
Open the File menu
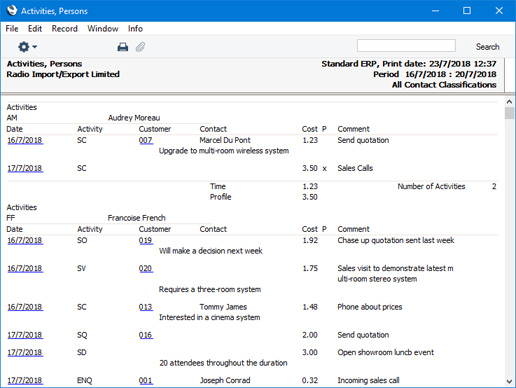coord(12,29)
